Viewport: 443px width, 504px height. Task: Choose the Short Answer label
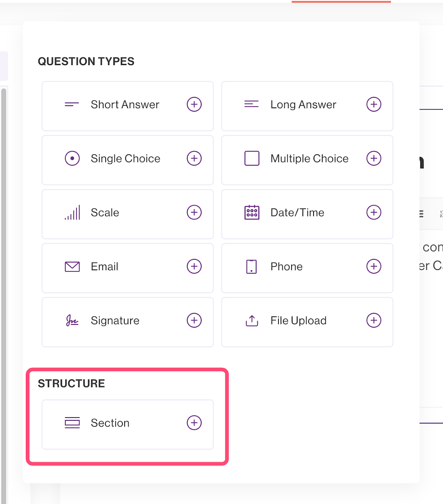click(x=125, y=104)
